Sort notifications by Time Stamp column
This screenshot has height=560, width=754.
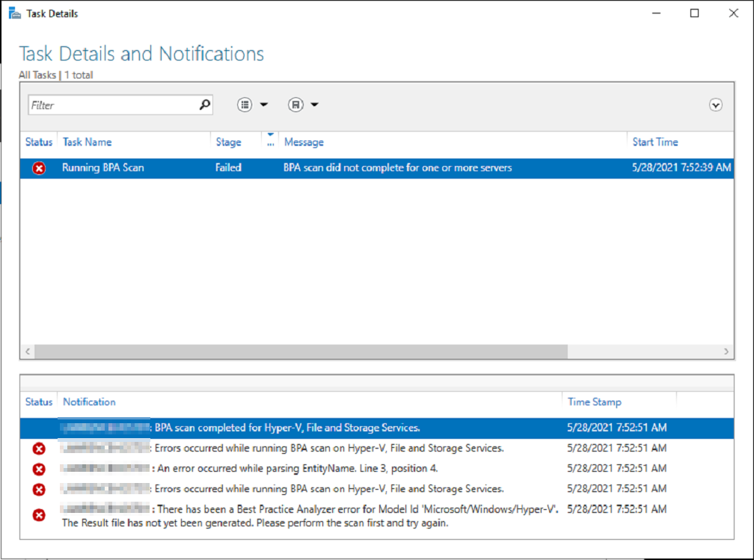pos(594,401)
